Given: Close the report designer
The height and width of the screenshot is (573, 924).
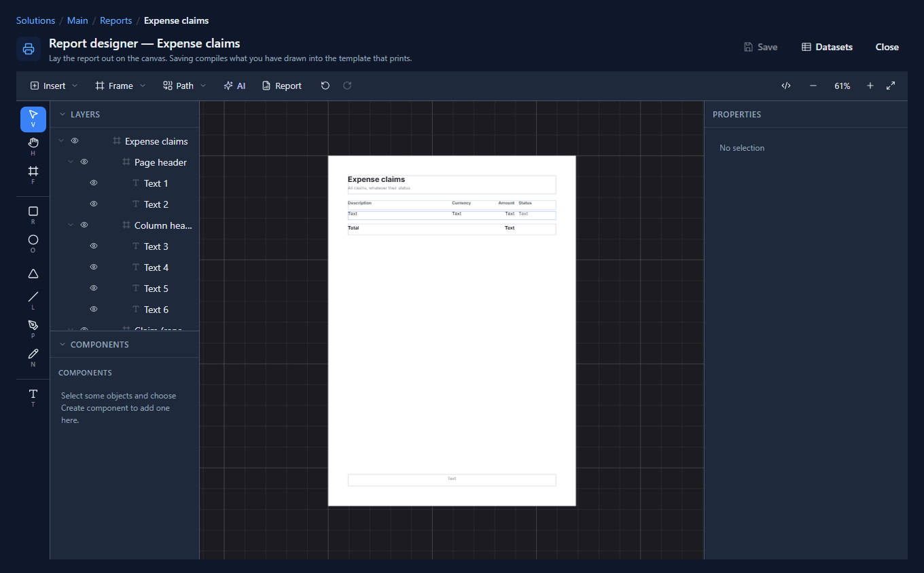Looking at the screenshot, I should click(887, 47).
